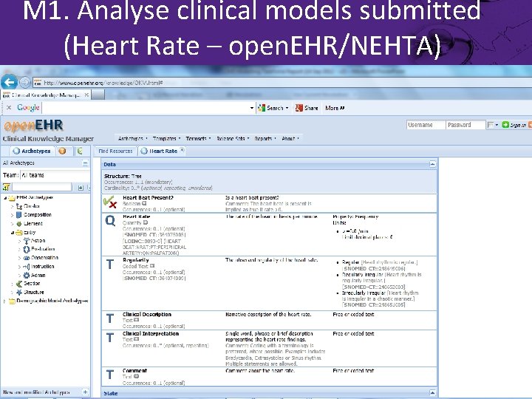Click the T icon beside Clinical Interpretation

[110, 338]
